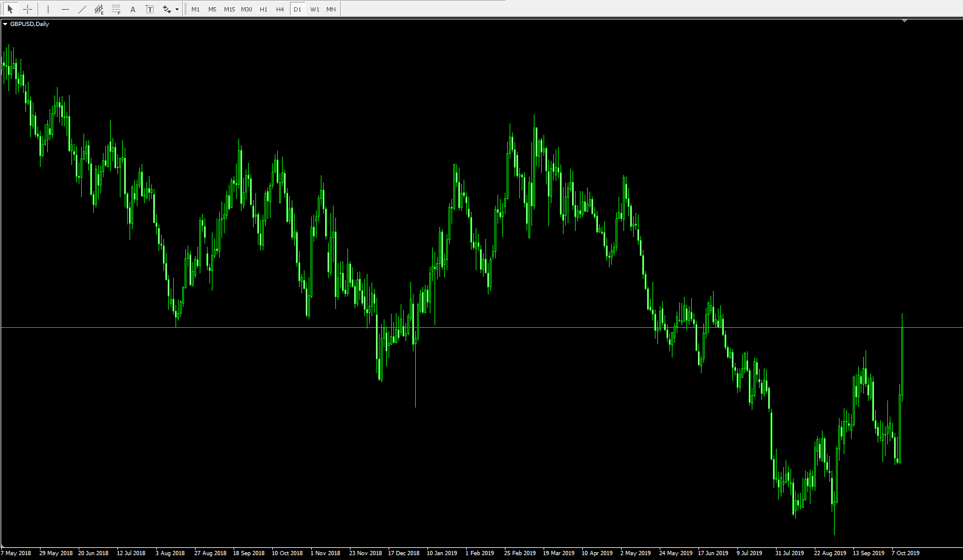
Task: Choose the Equidistant Channel tool
Action: pos(99,9)
